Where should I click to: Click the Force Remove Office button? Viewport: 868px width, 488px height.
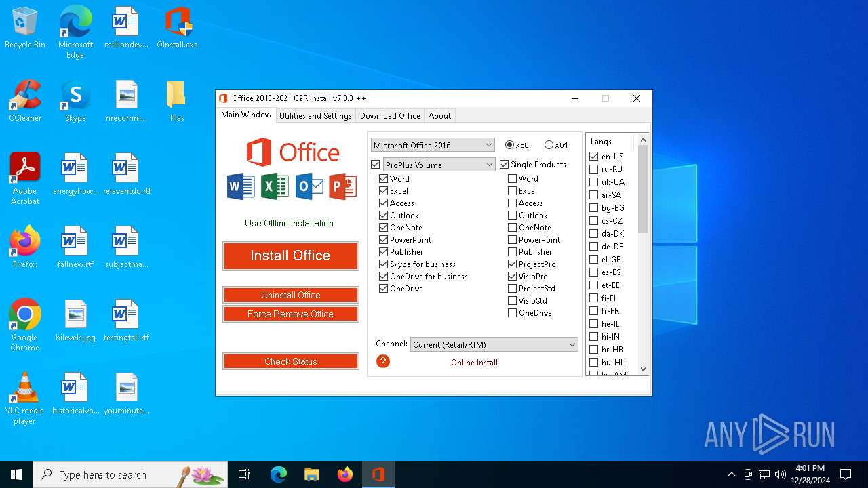(x=290, y=314)
